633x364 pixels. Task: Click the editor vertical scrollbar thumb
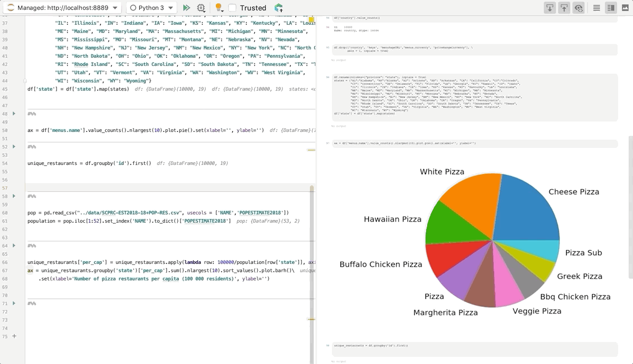tap(312, 274)
